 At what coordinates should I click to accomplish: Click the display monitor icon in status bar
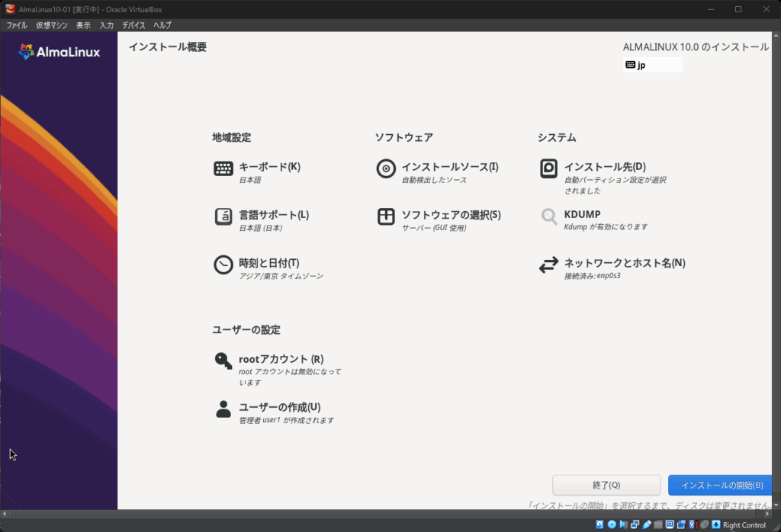pyautogui.click(x=670, y=524)
